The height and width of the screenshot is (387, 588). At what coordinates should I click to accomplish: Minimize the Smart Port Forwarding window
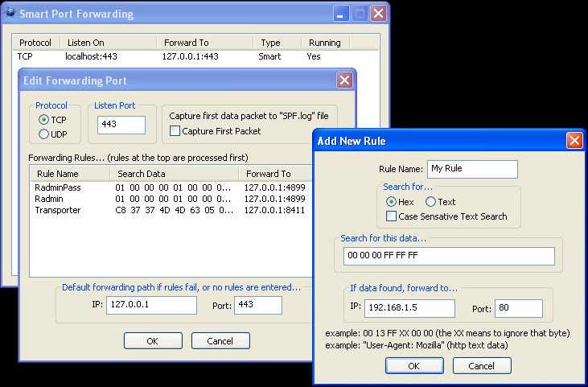click(341, 14)
